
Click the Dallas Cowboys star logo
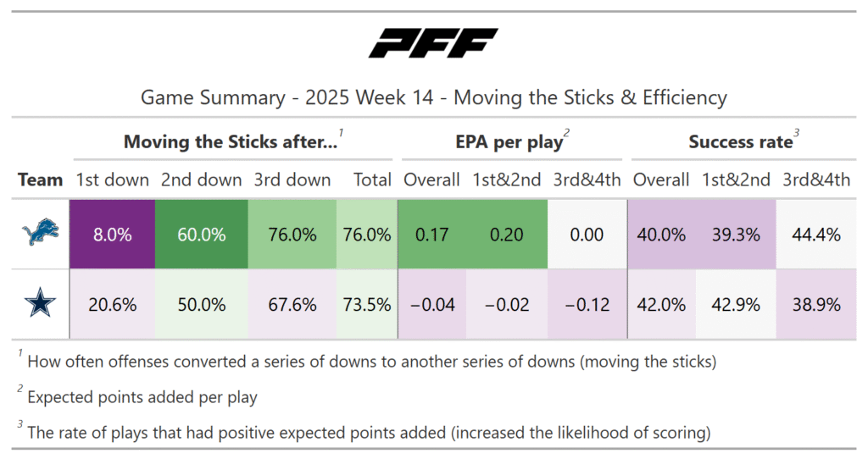pos(41,305)
